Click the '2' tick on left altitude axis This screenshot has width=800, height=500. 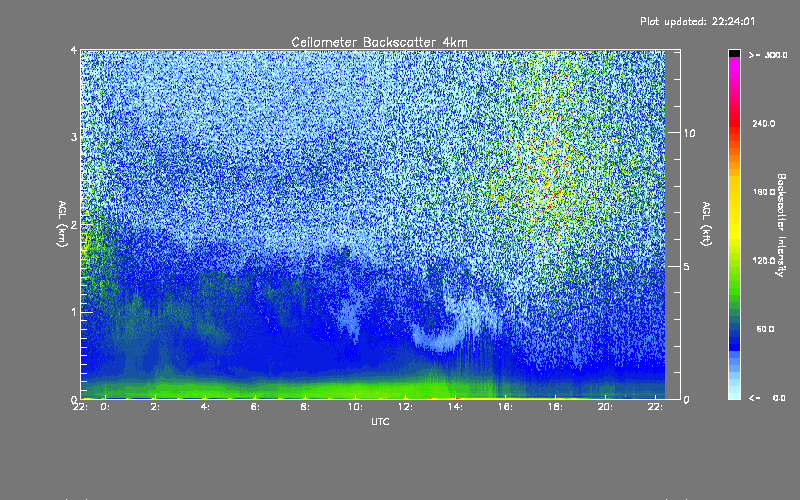(74, 225)
